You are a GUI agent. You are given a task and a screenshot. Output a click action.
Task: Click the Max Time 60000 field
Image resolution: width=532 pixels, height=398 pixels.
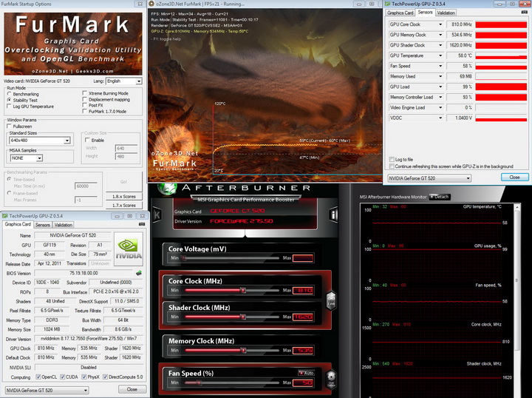point(86,186)
